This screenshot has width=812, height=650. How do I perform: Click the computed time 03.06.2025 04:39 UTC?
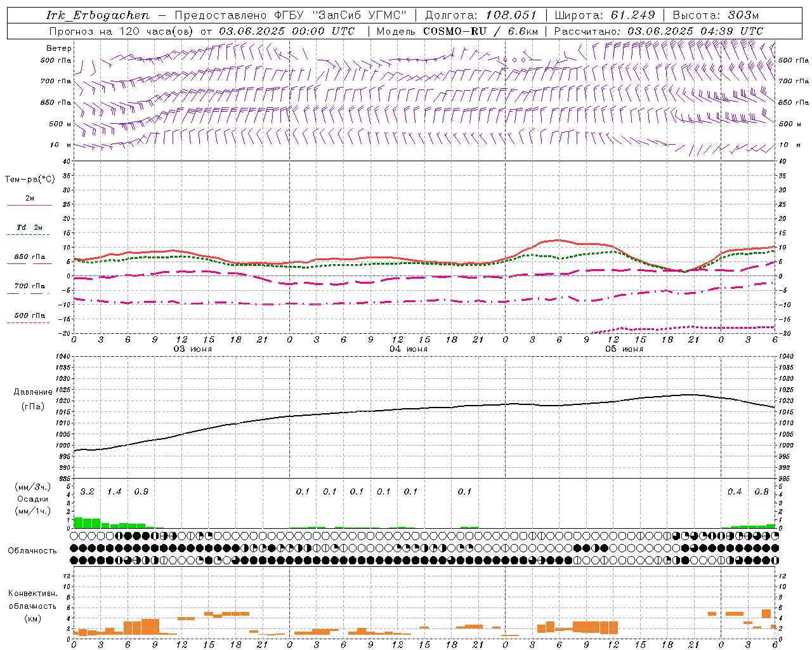(x=695, y=31)
